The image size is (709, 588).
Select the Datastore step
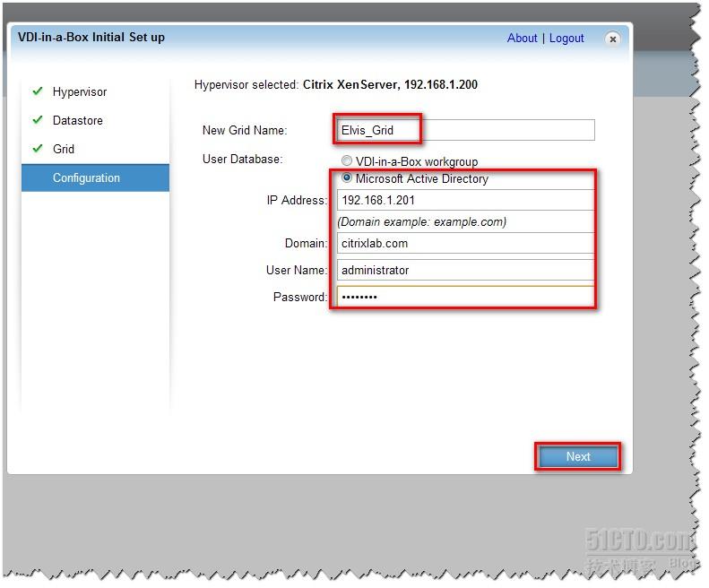click(78, 121)
